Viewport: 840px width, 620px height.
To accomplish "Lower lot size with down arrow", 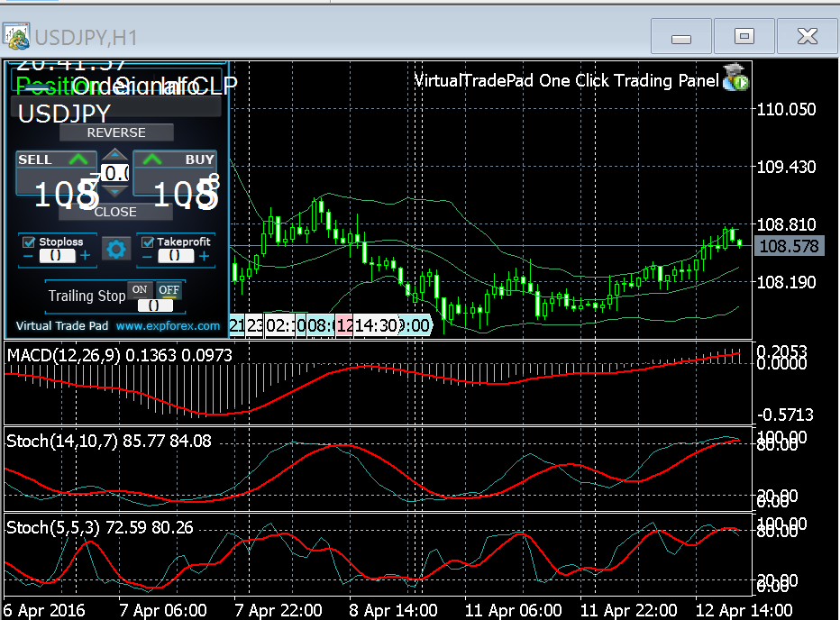I will click(x=115, y=191).
